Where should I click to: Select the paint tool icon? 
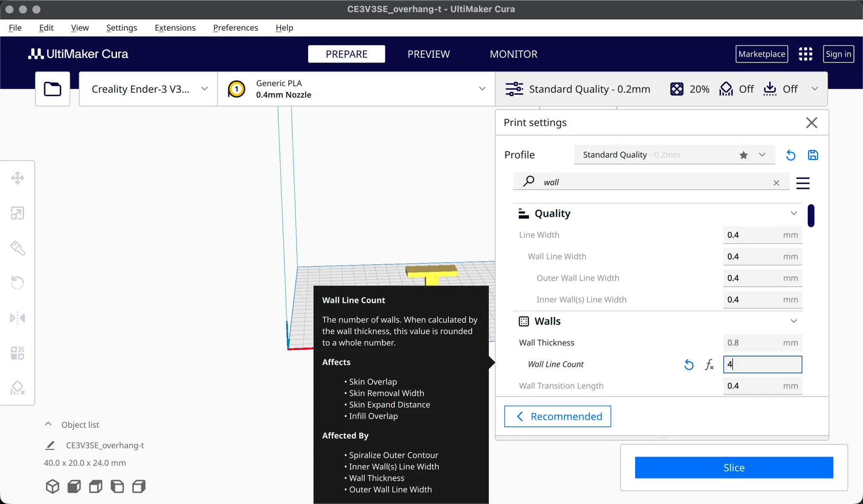point(18,248)
